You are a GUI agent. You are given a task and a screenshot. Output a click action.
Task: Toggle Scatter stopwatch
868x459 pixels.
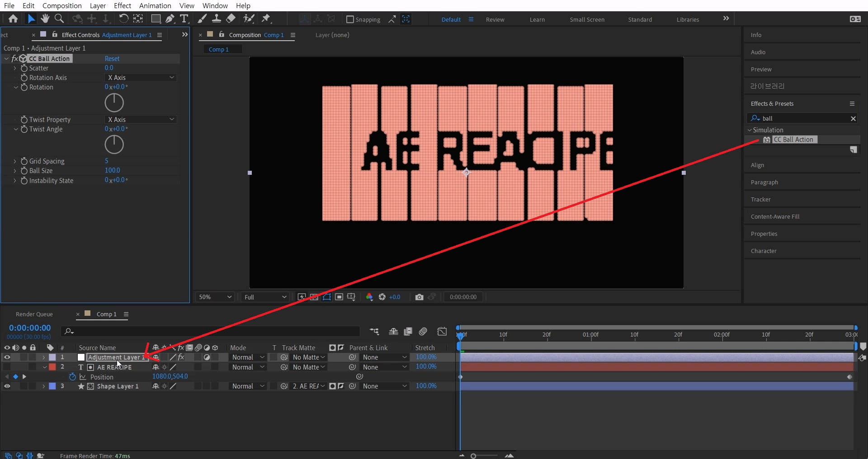click(24, 68)
